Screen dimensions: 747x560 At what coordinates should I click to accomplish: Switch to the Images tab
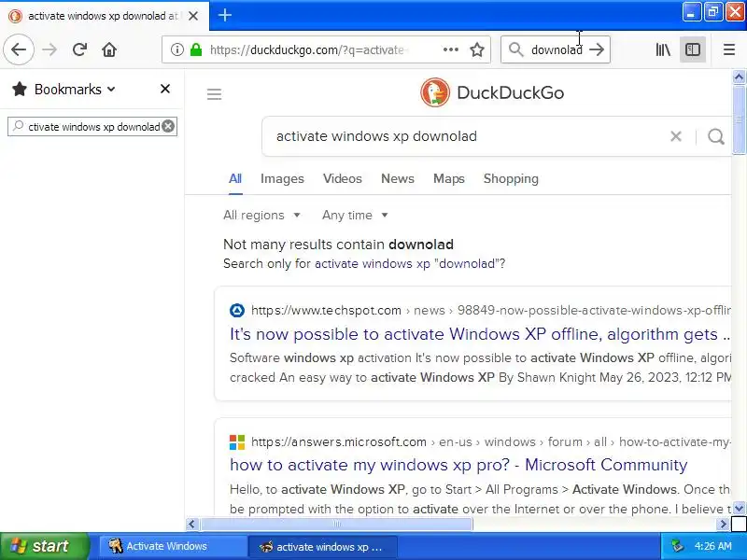coord(282,178)
